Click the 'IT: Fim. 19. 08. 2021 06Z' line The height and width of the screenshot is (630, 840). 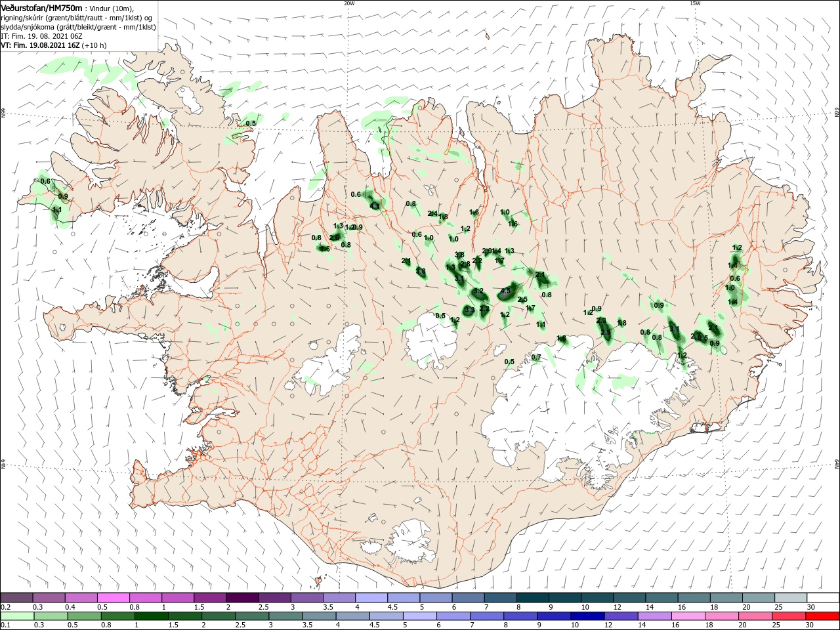(41, 36)
